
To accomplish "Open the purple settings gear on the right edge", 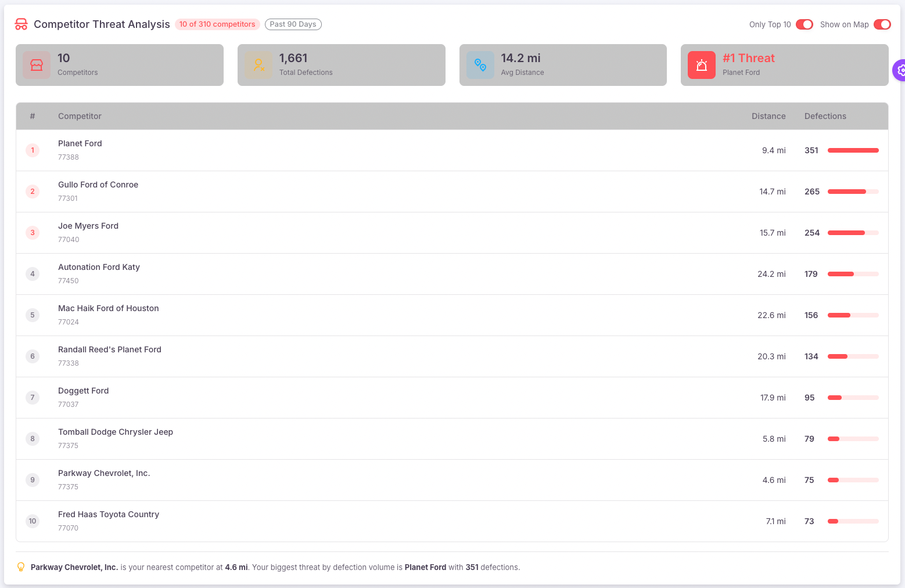I will [x=900, y=70].
